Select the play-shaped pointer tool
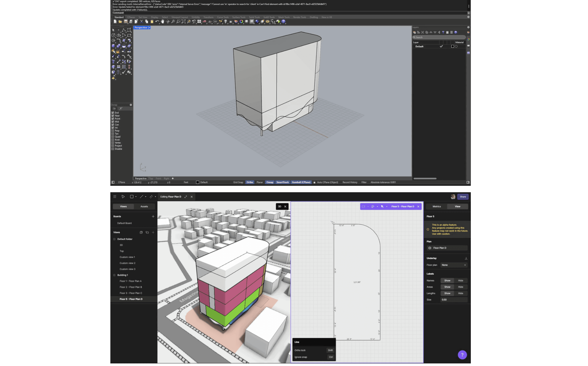The width and height of the screenshot is (588, 366). click(x=123, y=196)
